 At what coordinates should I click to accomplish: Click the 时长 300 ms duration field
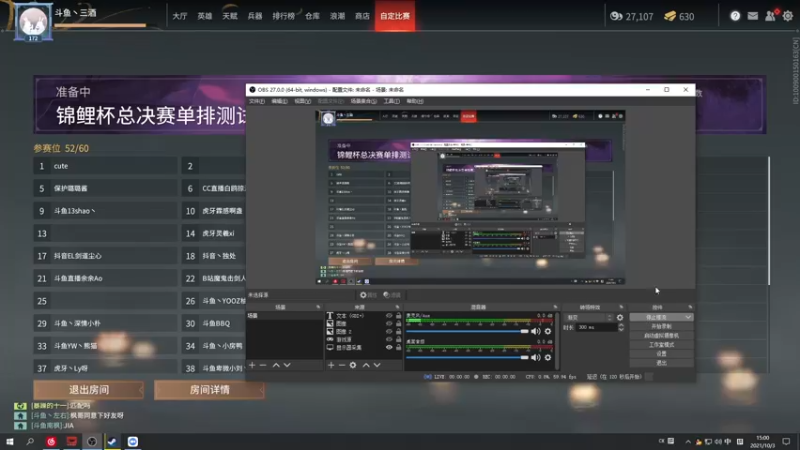pos(596,328)
